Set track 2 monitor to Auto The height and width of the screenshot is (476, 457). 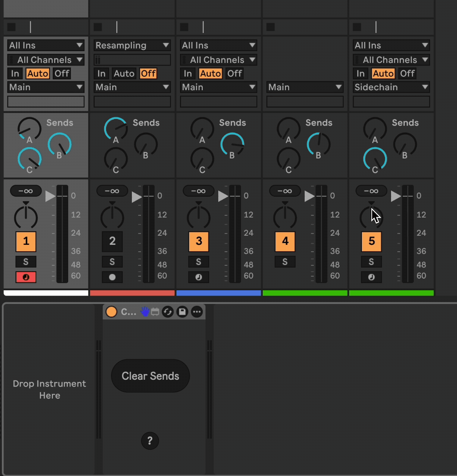coord(124,74)
